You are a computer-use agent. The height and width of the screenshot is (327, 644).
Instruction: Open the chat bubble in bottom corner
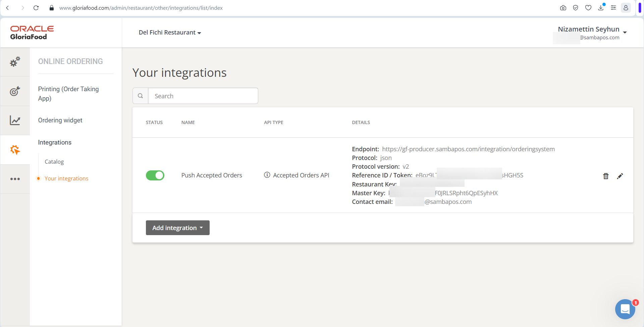point(625,309)
